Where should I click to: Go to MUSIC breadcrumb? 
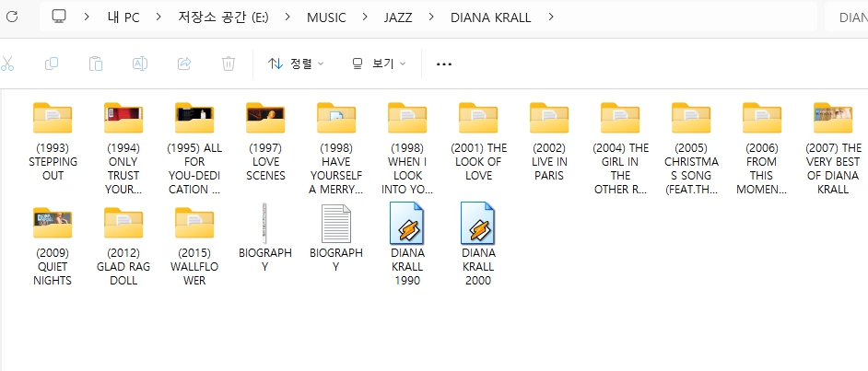pyautogui.click(x=326, y=17)
